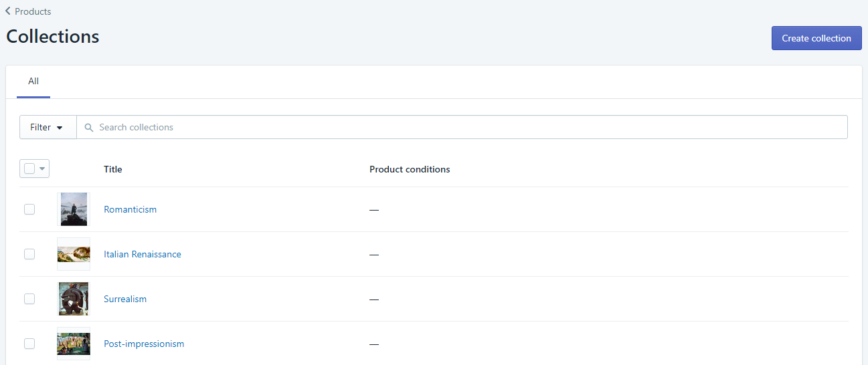This screenshot has width=868, height=365.
Task: Click the magnifying glass search icon
Action: click(x=89, y=128)
